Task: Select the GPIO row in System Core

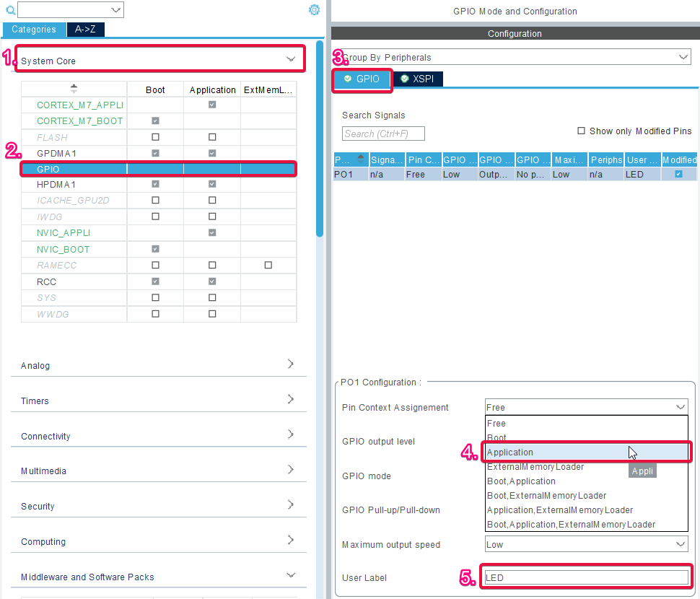Action: tap(159, 169)
